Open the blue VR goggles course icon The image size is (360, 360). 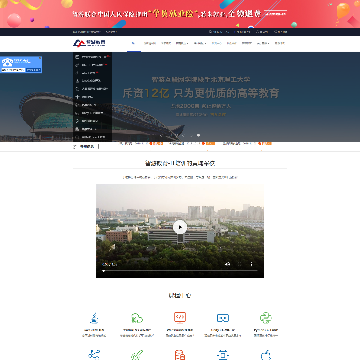coord(223,318)
